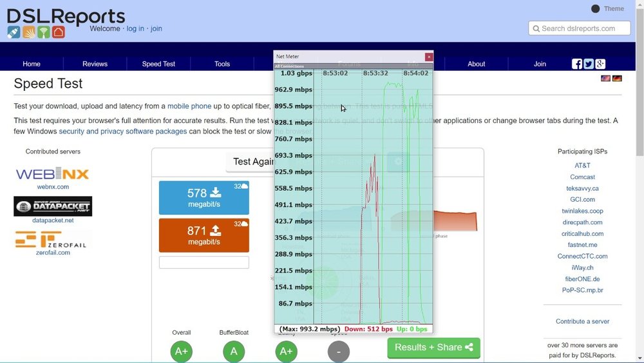
Task: Click the Down: 512 bps status text
Action: coord(368,329)
